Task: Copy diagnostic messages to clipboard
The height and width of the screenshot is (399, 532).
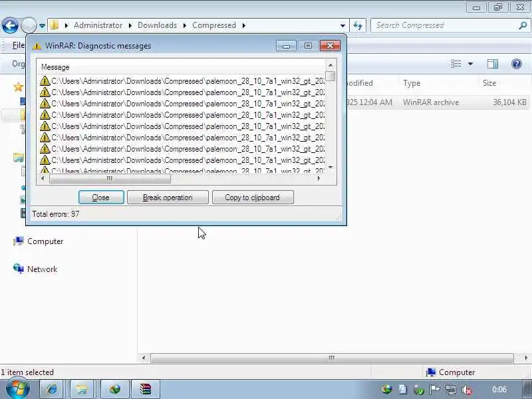Action: tap(253, 198)
